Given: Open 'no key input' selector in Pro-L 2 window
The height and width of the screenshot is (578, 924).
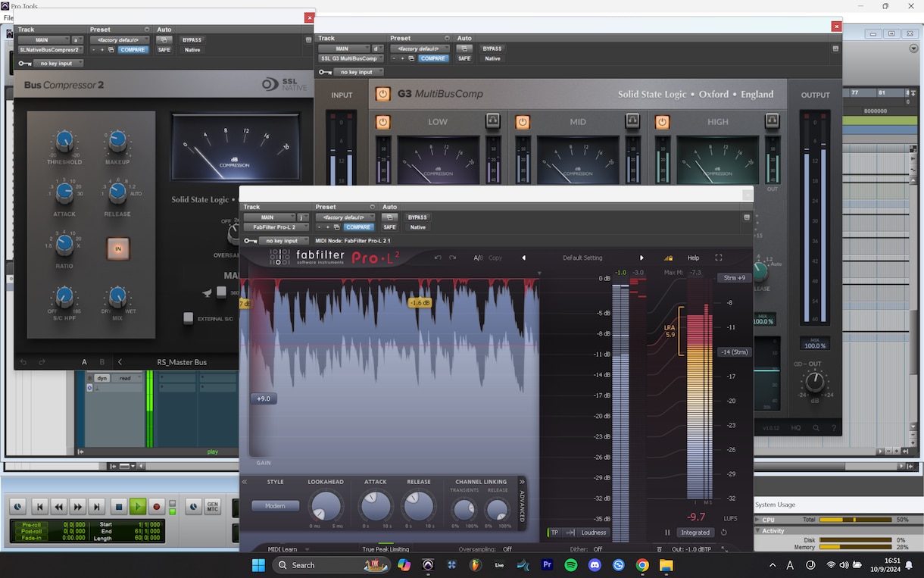Looking at the screenshot, I should [283, 241].
